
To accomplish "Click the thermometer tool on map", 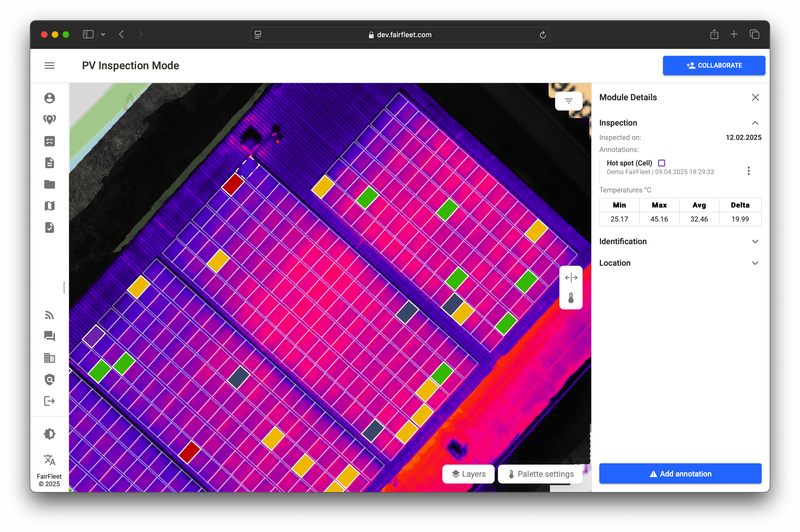I will [571, 298].
